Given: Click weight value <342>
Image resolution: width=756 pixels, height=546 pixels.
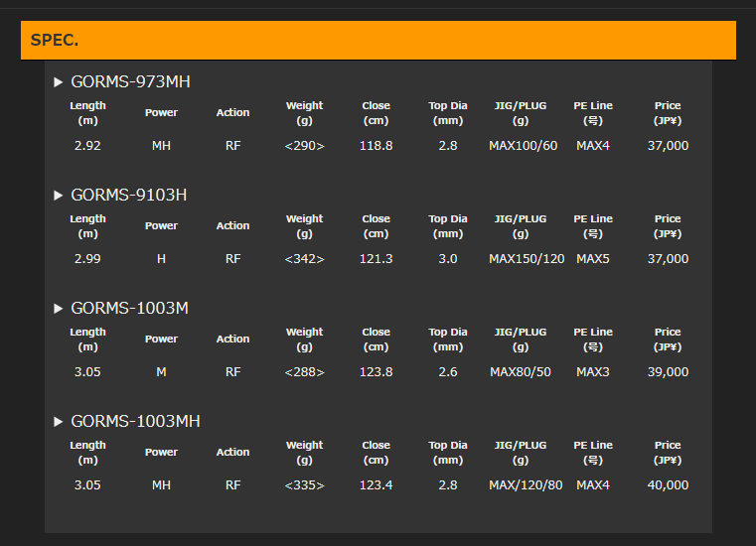Looking at the screenshot, I should pos(305,259).
